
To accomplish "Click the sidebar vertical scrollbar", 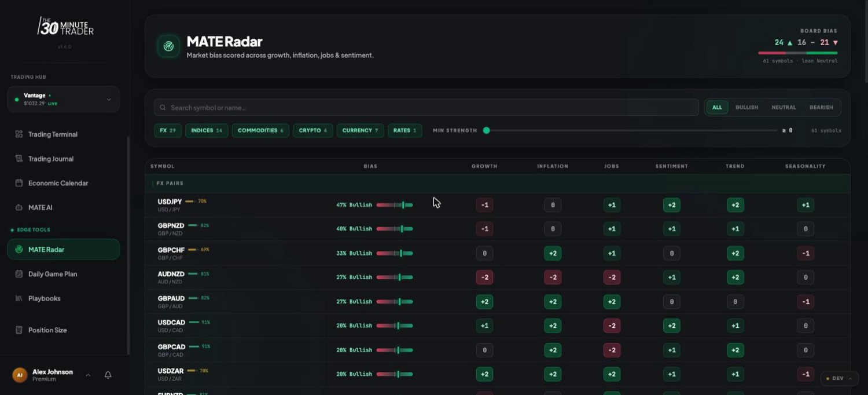I will pos(128,245).
